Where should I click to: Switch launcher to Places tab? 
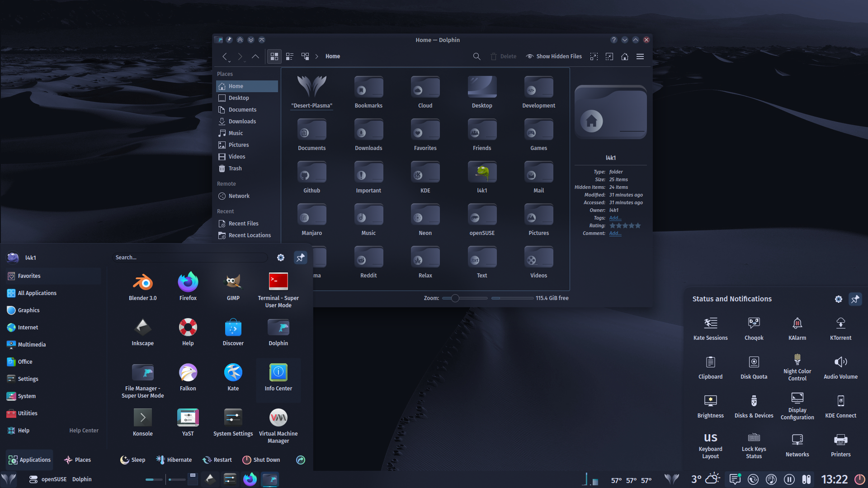click(x=78, y=460)
